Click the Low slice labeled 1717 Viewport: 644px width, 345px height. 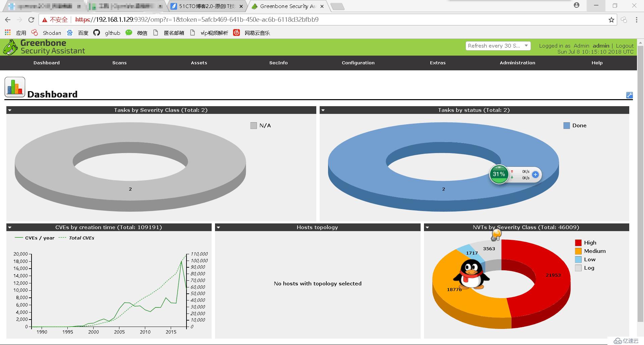pyautogui.click(x=472, y=253)
